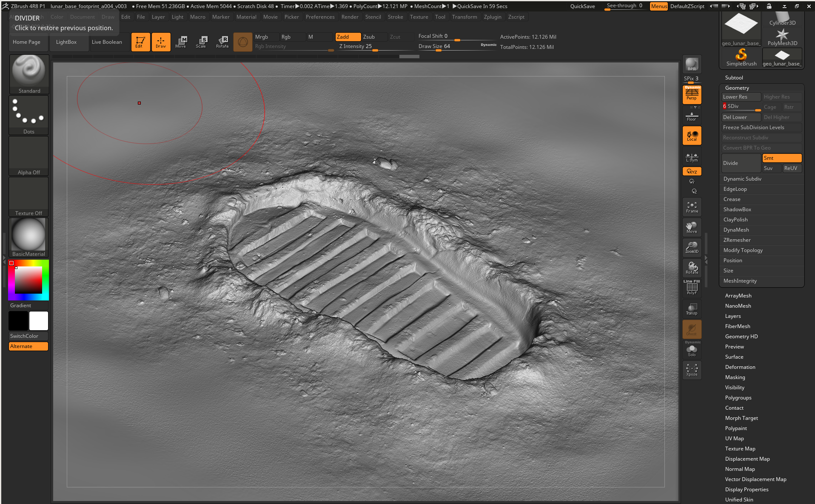Adjust the Draw Size slider
Viewport: 815px width, 504px height.
[x=457, y=47]
